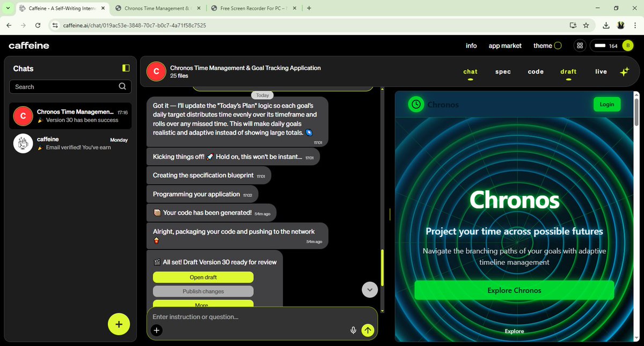This screenshot has width=644, height=346.
Task: Bookmark the page with the star icon
Action: tap(586, 25)
